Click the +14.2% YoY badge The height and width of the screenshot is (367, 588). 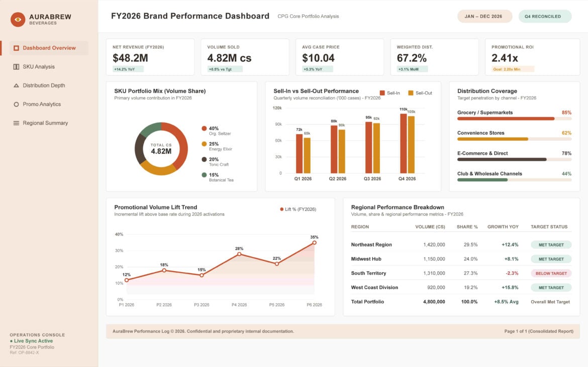(x=128, y=69)
